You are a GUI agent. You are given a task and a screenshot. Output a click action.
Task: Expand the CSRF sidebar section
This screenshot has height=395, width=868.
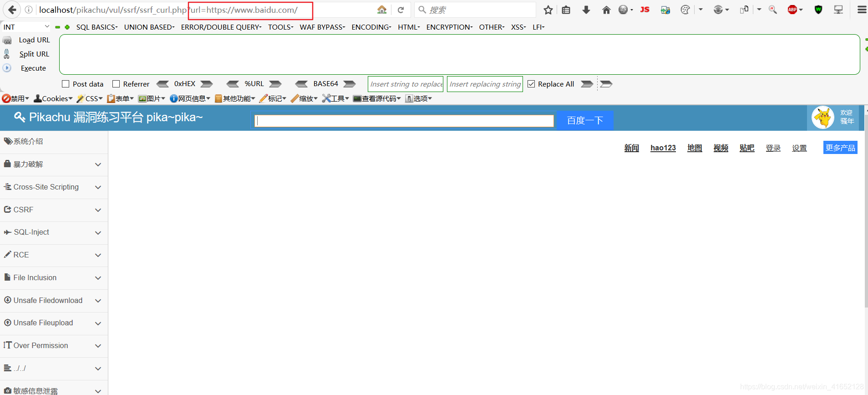pos(54,210)
